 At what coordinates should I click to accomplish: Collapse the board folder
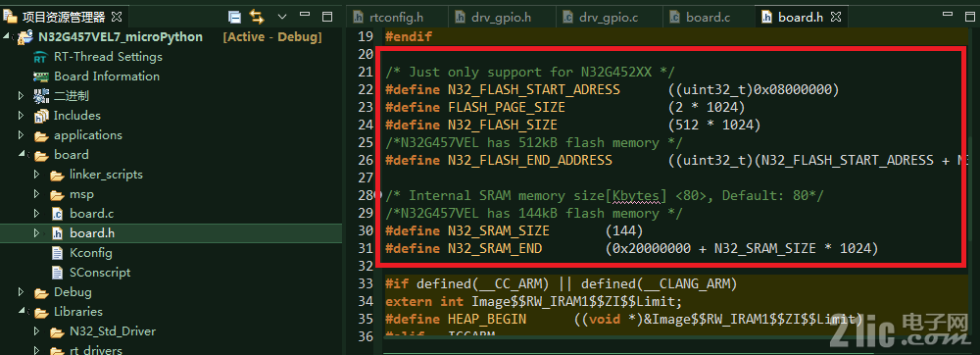point(22,154)
